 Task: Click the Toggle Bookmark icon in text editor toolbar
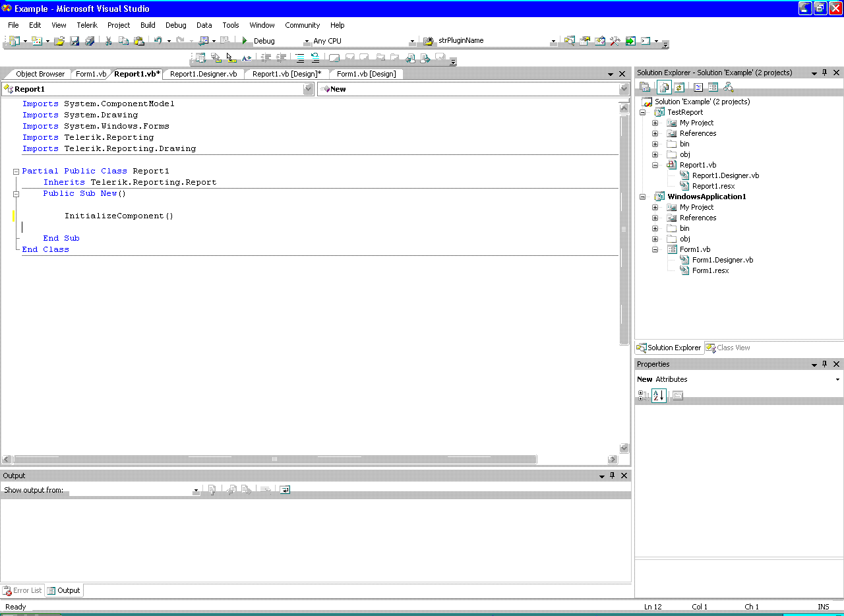click(x=334, y=58)
